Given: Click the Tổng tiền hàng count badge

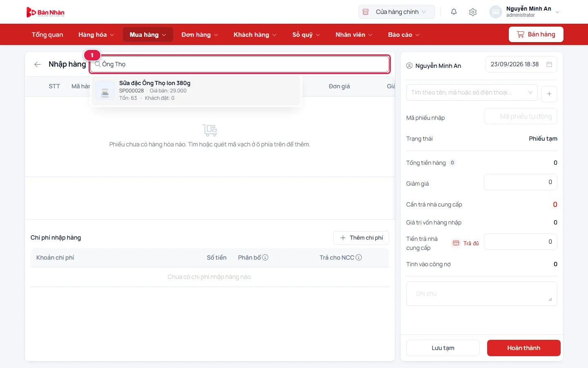Looking at the screenshot, I should click(452, 163).
